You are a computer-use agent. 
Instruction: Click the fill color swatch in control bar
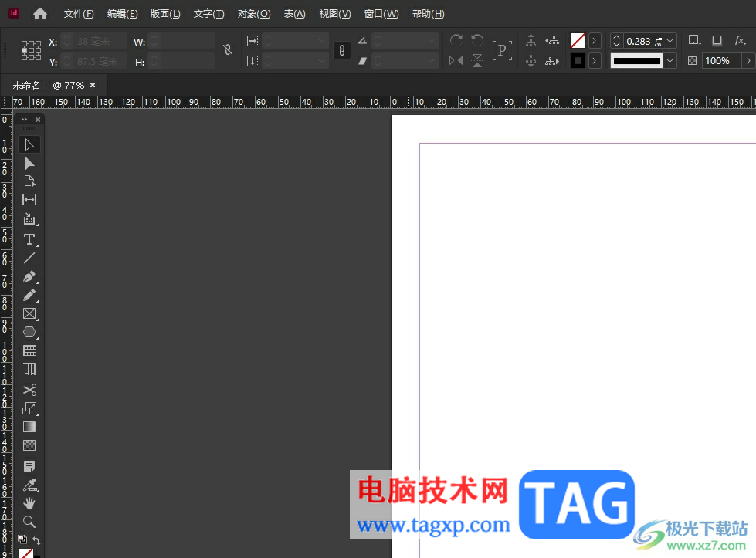tap(578, 40)
